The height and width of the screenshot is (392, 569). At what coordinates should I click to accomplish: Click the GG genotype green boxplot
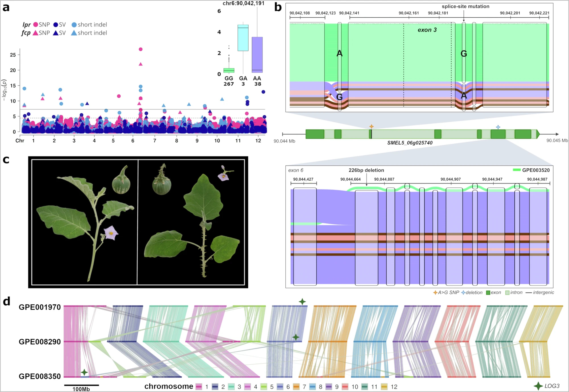tap(229, 70)
